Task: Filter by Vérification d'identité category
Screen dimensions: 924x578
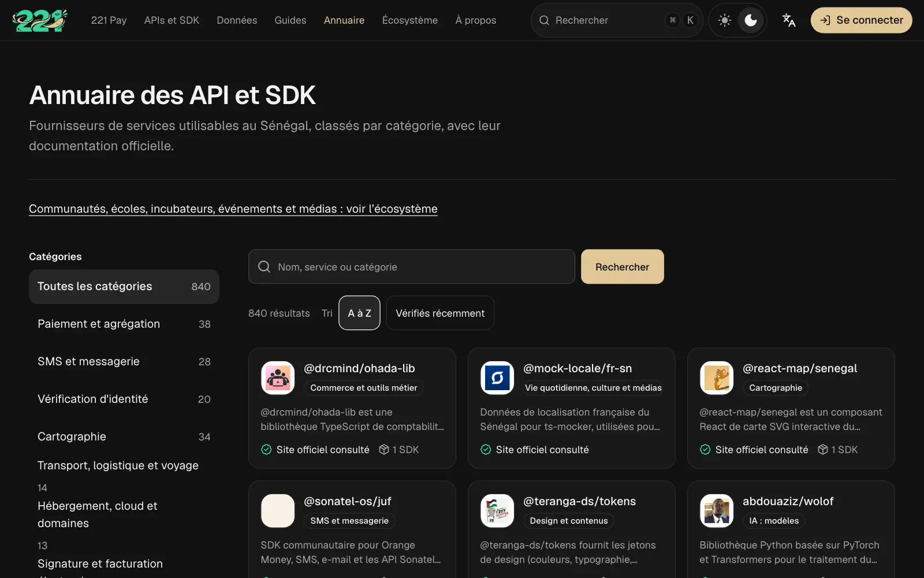Action: [x=124, y=399]
